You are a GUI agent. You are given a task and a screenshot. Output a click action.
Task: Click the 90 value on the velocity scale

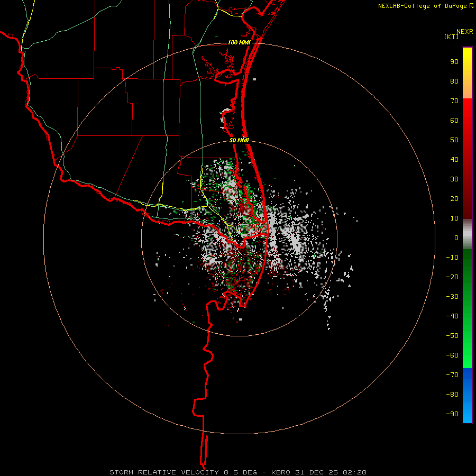tap(454, 62)
